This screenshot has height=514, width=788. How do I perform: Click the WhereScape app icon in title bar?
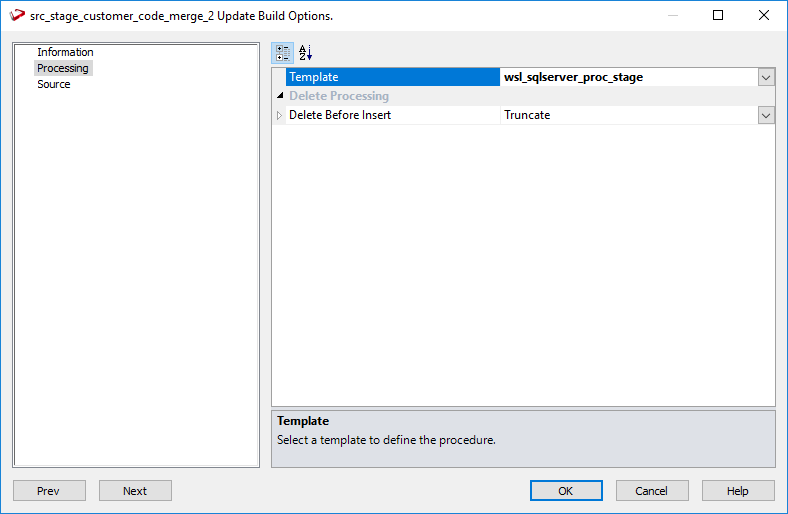[x=16, y=16]
